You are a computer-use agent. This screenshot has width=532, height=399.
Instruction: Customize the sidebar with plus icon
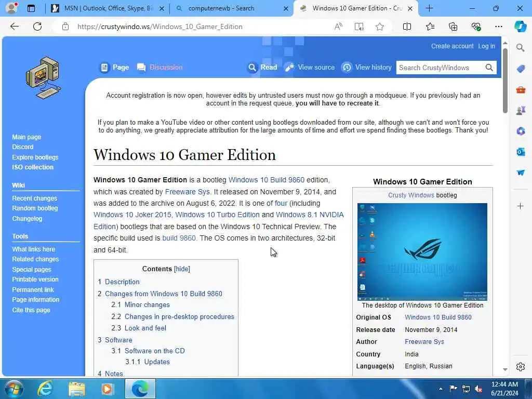521,206
